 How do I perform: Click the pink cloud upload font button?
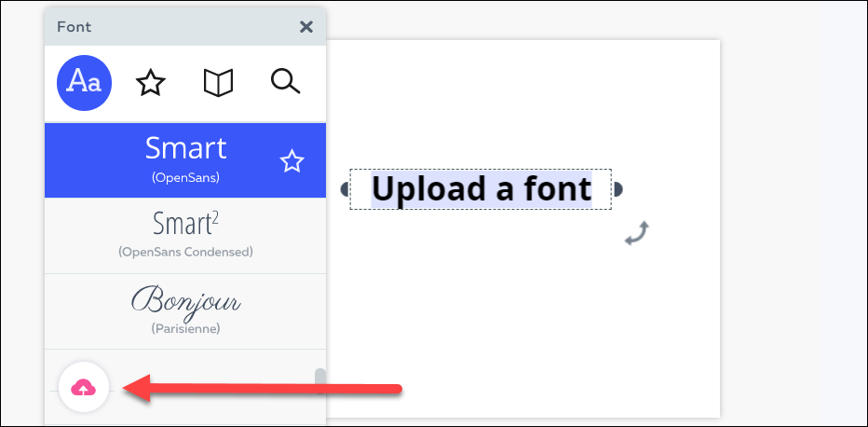84,387
